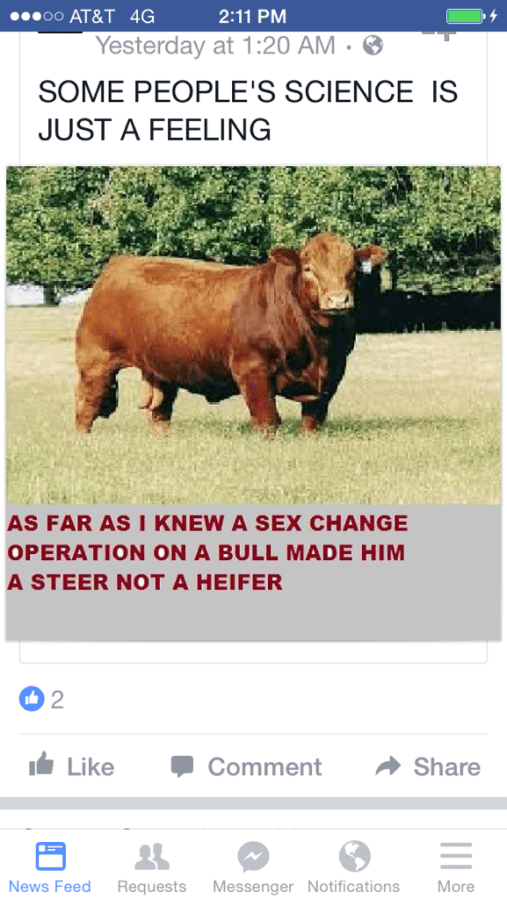Tap the Like label text
The height and width of the screenshot is (899, 507).
point(91,767)
